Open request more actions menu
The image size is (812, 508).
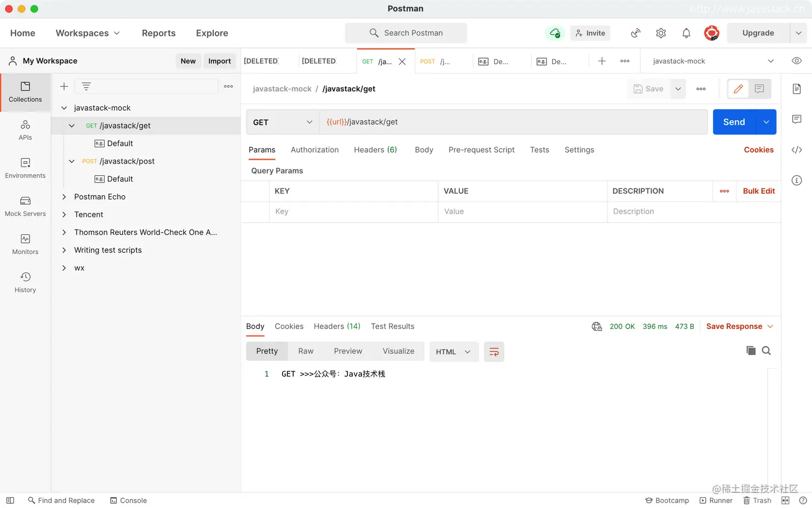pyautogui.click(x=701, y=89)
